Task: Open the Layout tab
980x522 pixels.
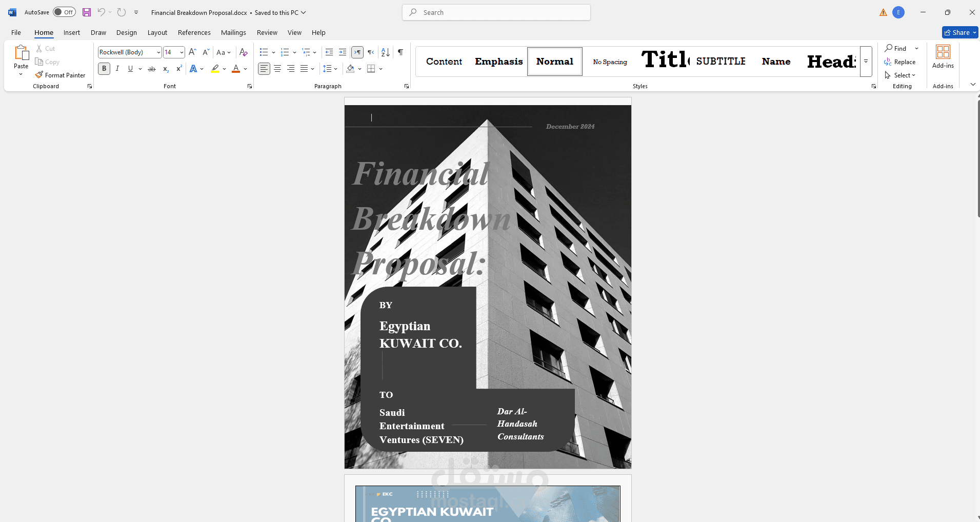Action: tap(157, 32)
